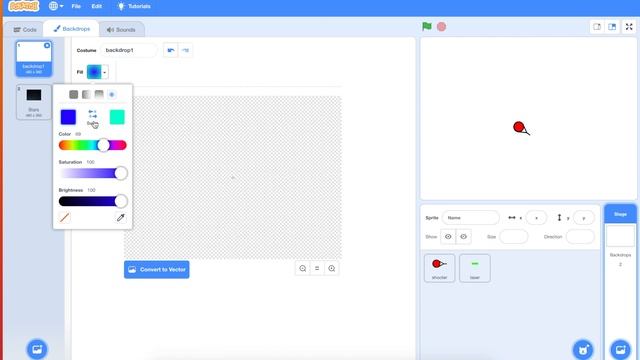Switch to the Sounds tab
Viewport: 640px width, 360px height.
pyautogui.click(x=121, y=30)
